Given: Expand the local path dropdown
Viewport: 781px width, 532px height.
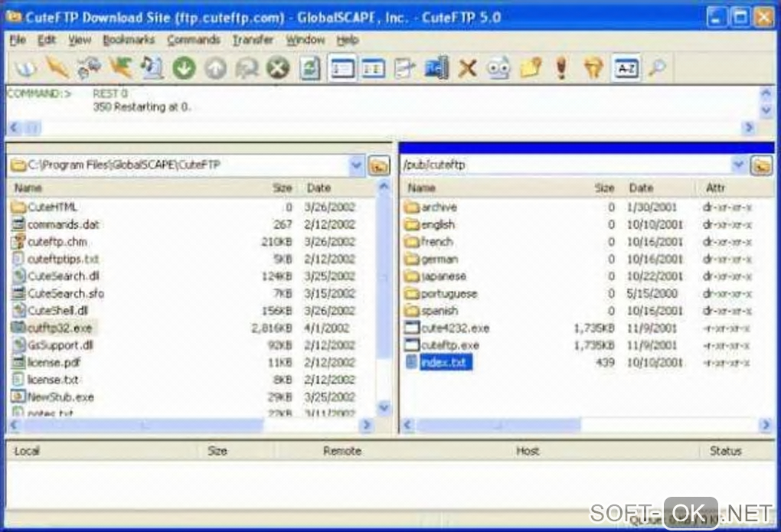Looking at the screenshot, I should point(356,165).
